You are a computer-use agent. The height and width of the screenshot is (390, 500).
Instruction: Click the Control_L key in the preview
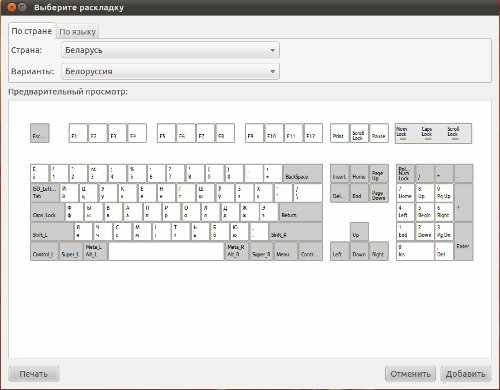(44, 251)
